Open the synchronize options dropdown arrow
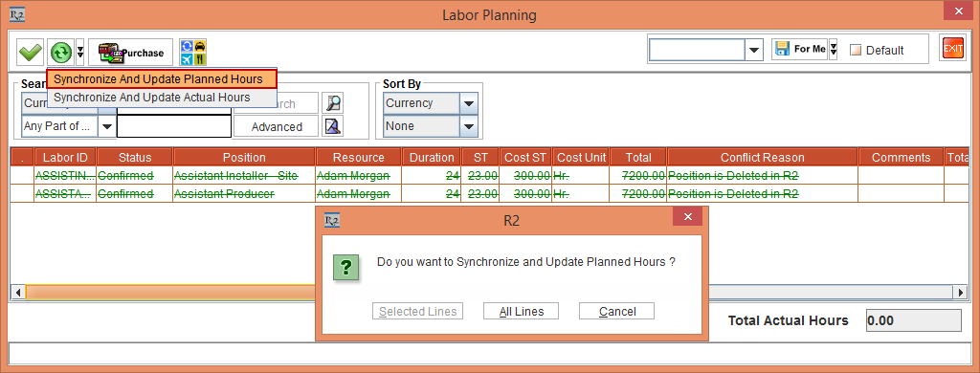 point(80,53)
